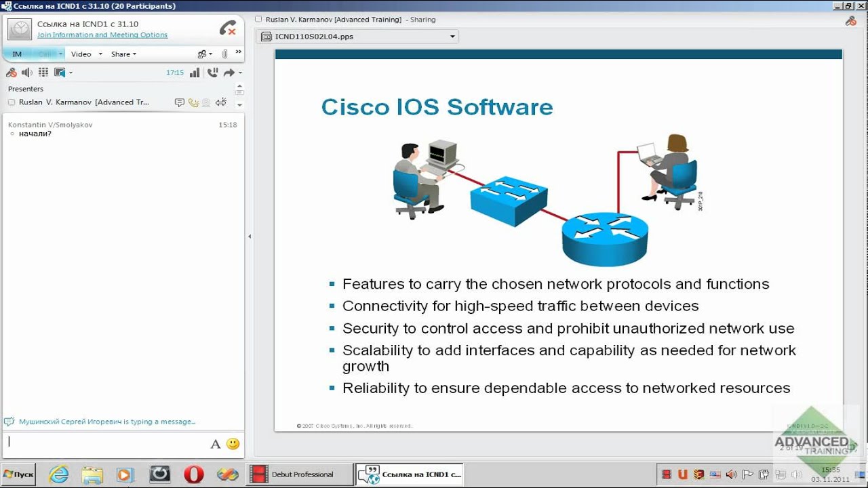Open the Windows Пуск start button
This screenshot has width=868, height=488.
click(x=18, y=474)
